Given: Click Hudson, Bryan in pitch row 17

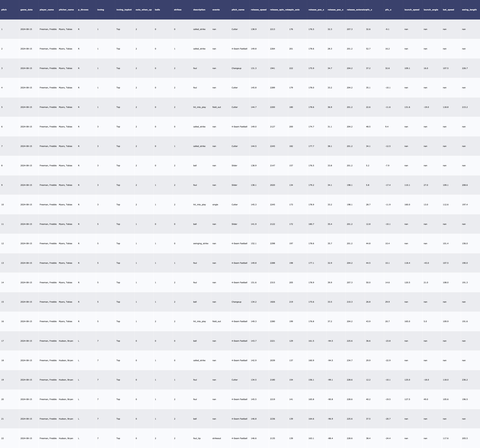Looking at the screenshot, I should pos(66,341).
